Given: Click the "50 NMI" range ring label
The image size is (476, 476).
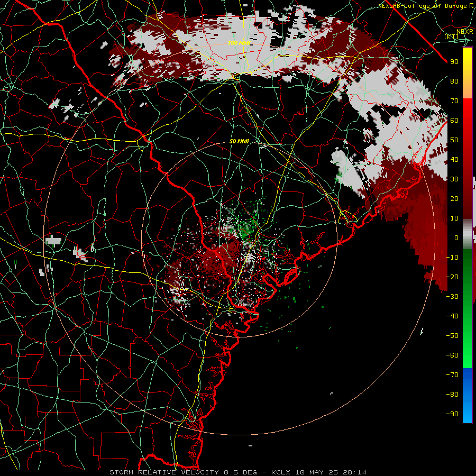Looking at the screenshot, I should point(239,141).
